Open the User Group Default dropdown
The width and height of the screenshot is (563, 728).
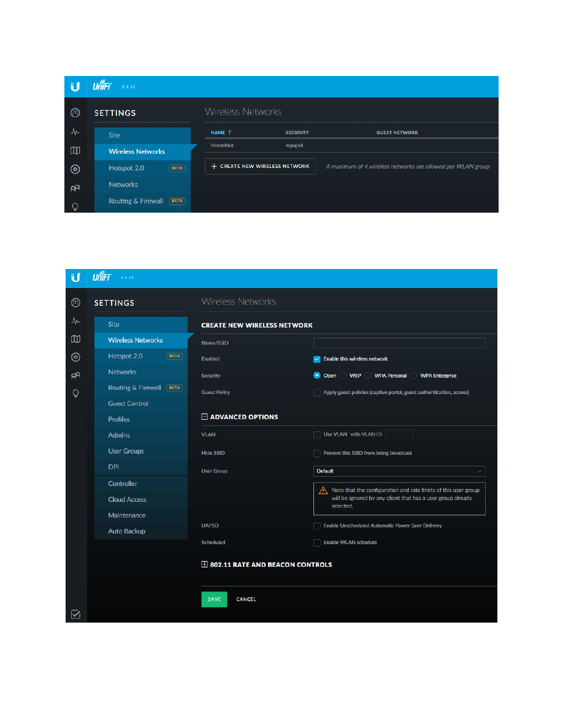point(399,471)
